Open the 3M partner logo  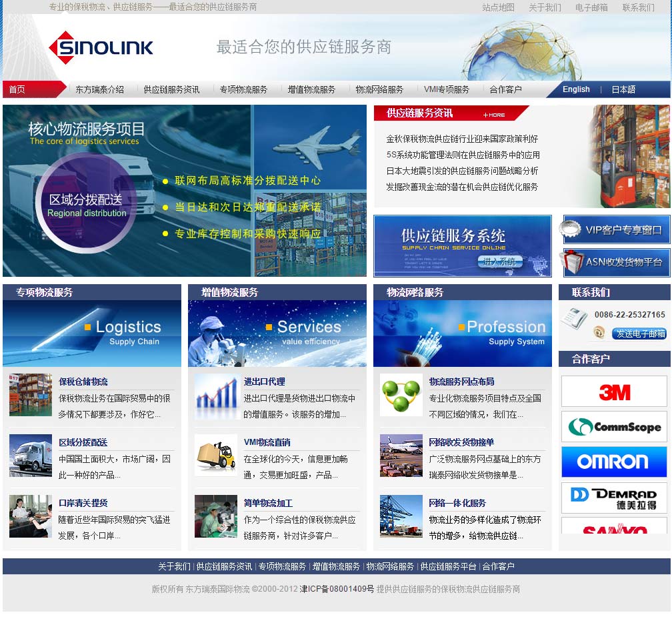click(x=613, y=392)
